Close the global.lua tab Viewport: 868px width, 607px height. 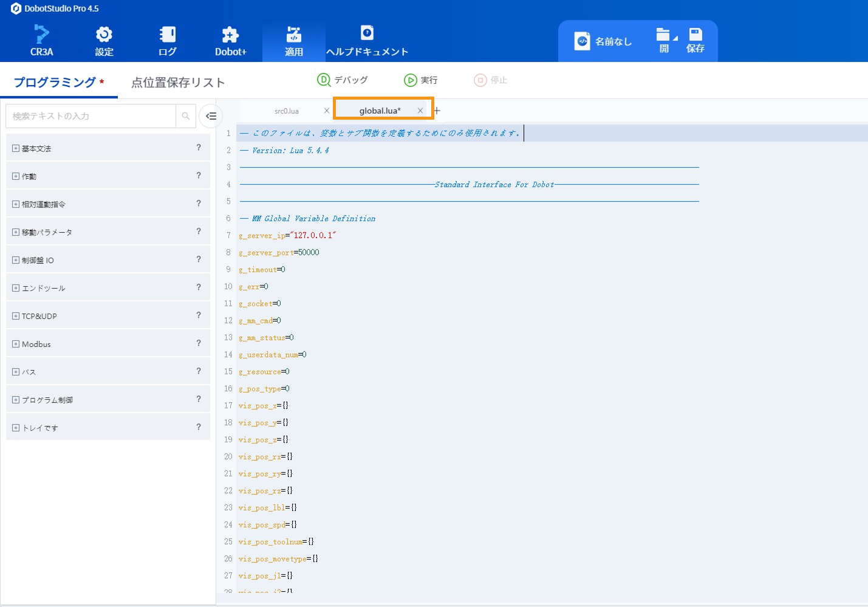(420, 111)
